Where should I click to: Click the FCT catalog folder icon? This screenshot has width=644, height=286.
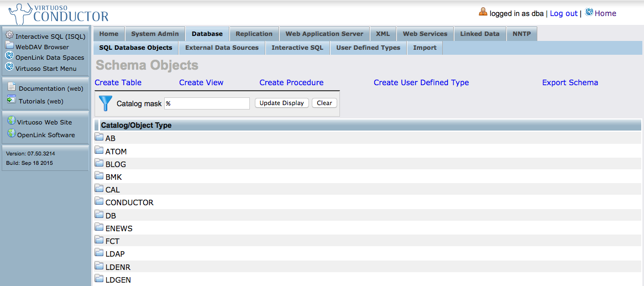point(99,241)
